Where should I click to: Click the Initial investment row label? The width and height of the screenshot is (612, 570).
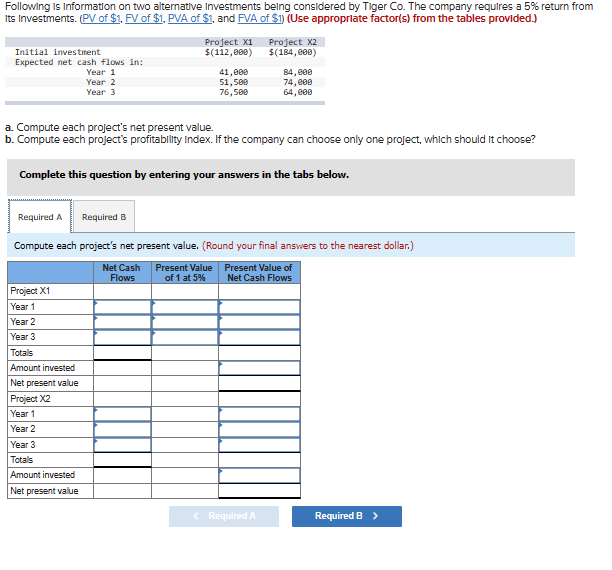58,52
